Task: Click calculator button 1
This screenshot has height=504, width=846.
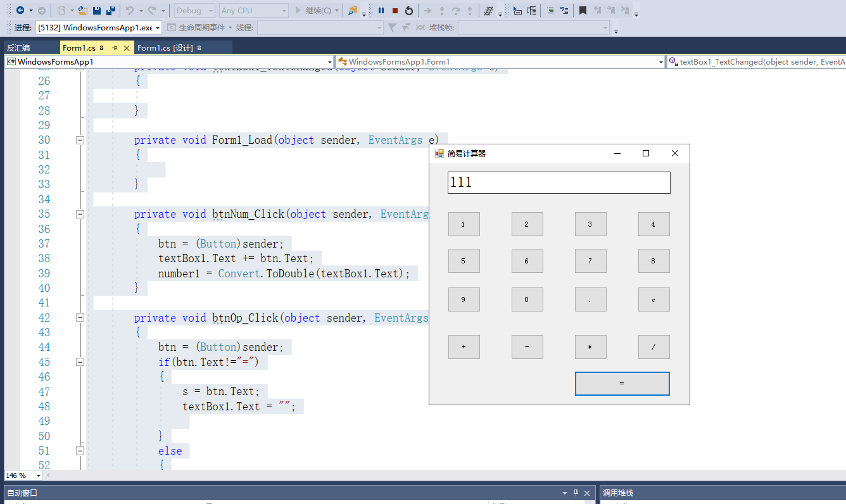Action: [x=464, y=224]
